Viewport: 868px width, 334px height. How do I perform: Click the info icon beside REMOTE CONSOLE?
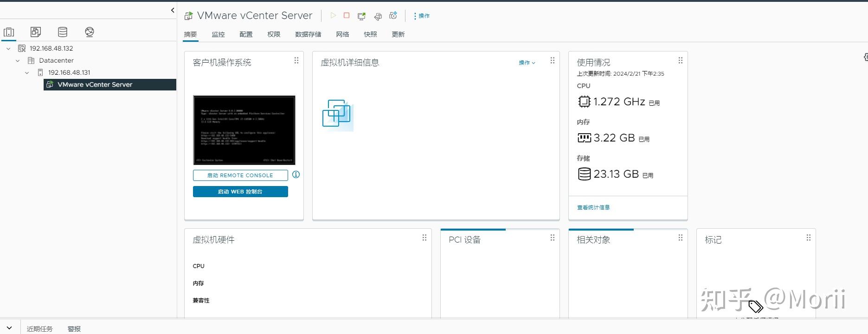[x=296, y=175]
